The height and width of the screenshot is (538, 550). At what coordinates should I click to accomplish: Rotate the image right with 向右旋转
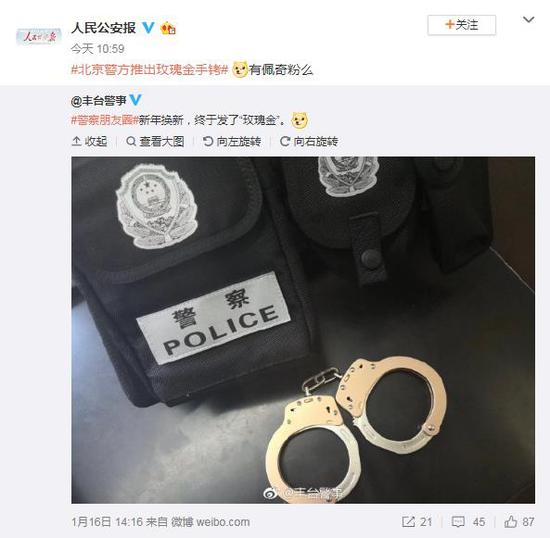309,141
